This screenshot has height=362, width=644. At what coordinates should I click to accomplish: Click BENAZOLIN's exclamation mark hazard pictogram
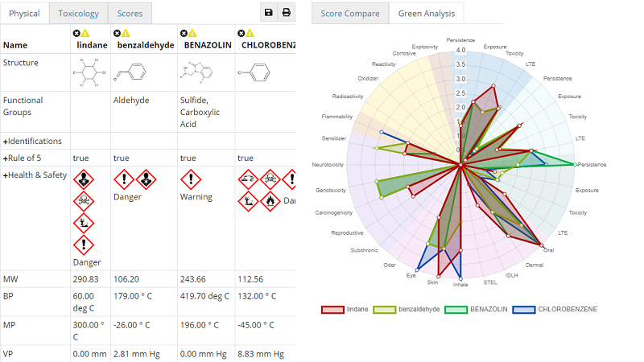pos(191,178)
